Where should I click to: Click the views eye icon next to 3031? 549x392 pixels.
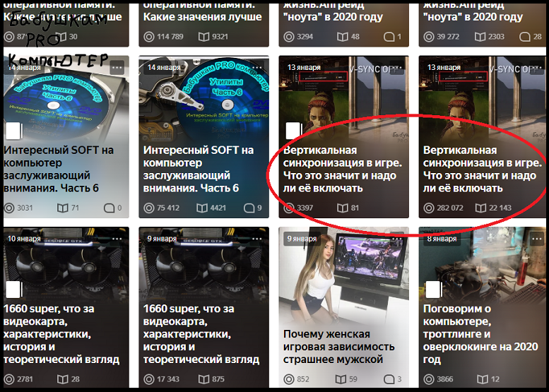[x=9, y=208]
